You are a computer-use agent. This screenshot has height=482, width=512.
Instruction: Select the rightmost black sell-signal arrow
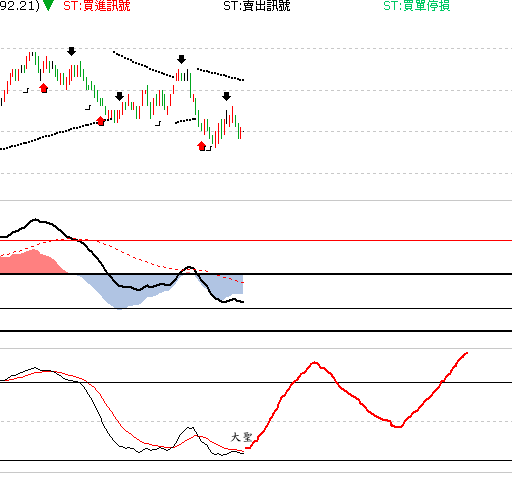(x=227, y=97)
